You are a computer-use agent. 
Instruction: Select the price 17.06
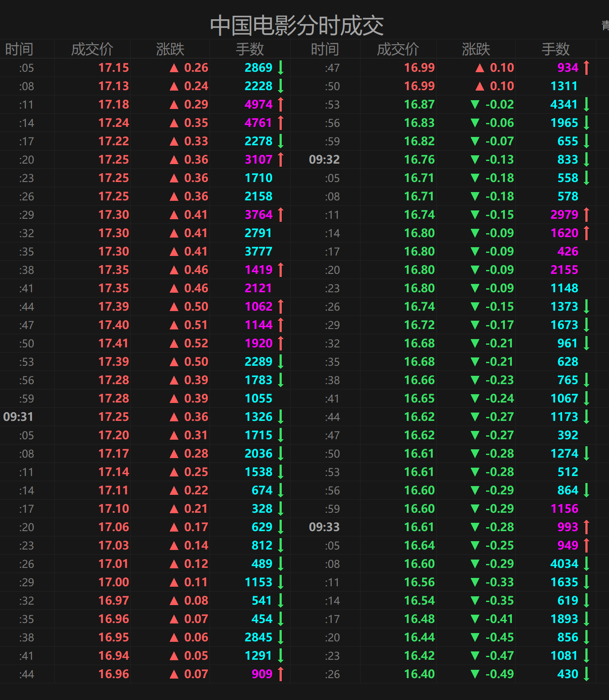coord(114,527)
